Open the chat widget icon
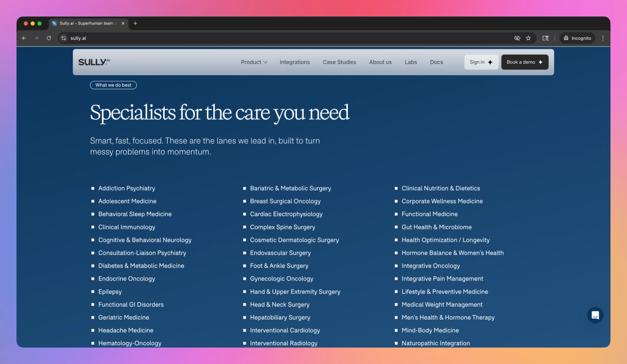 (x=595, y=315)
